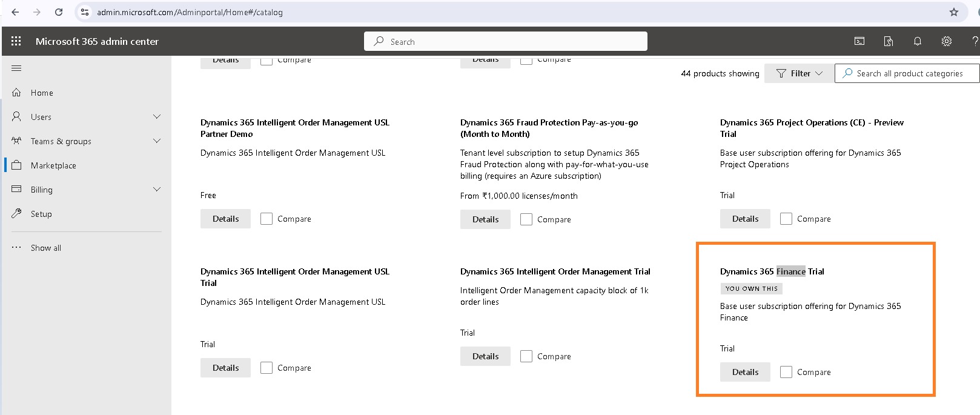Screen dimensions: 980x415
Task: Open the Cloud Shell terminal icon
Action: click(x=859, y=41)
